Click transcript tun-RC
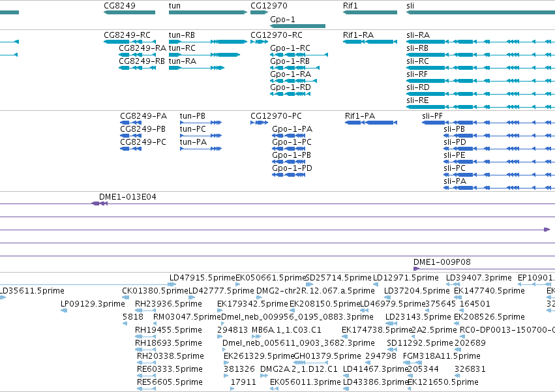 (204, 55)
